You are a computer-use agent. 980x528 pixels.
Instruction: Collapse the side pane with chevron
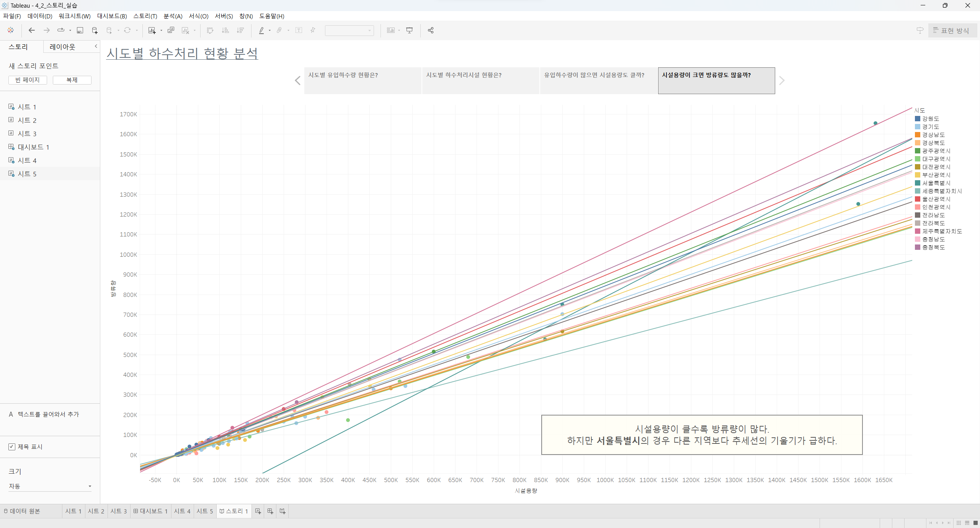coord(96,46)
